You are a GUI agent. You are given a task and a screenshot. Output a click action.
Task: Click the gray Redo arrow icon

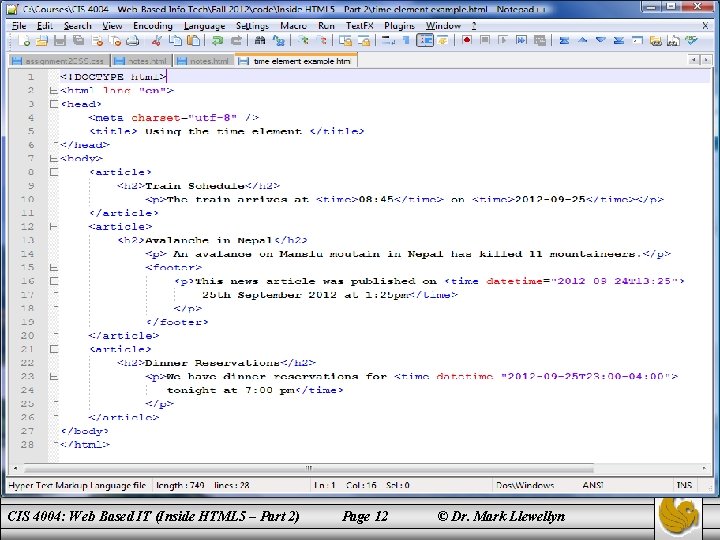coord(236,41)
